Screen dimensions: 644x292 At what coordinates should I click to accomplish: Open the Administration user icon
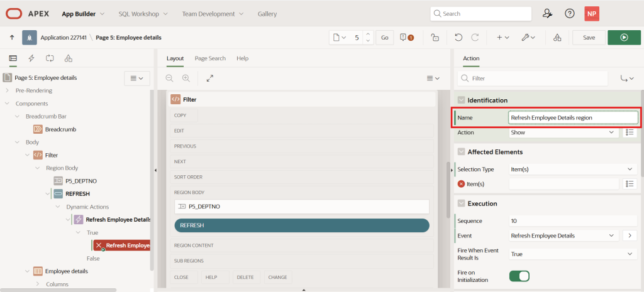[547, 14]
